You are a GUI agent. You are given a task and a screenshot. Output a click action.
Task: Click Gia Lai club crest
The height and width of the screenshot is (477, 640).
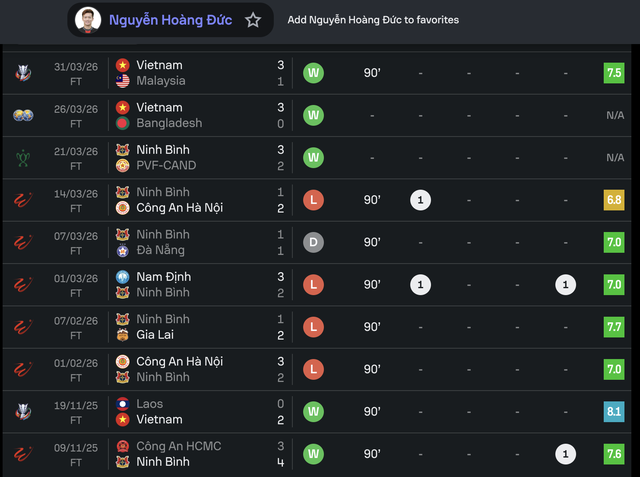[x=123, y=335]
